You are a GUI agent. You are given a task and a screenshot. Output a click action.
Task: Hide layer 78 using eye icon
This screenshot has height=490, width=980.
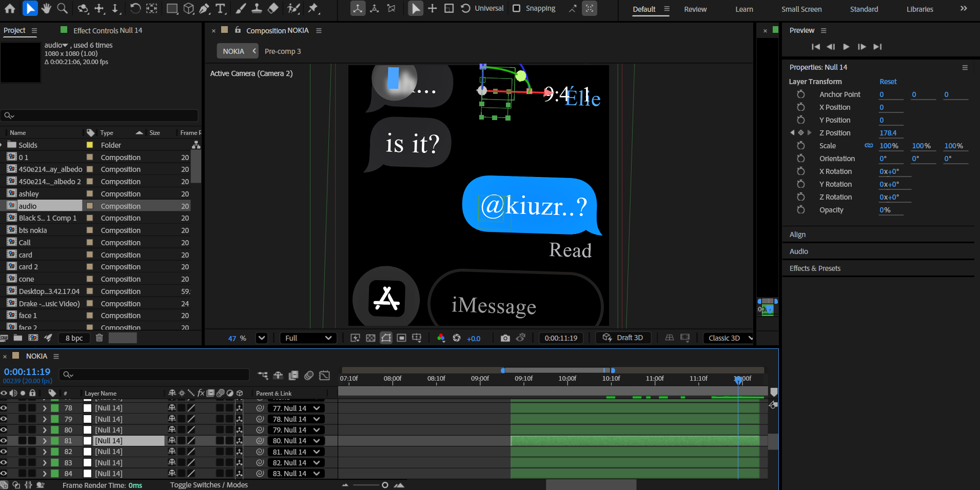click(x=4, y=408)
